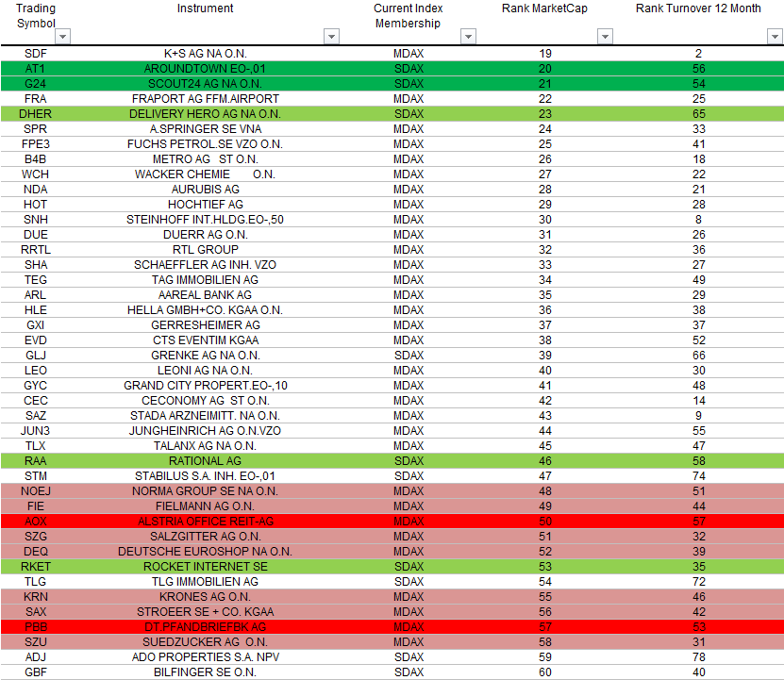
Task: Select FUCHS PETROL.SE VZO O.N. cell
Action: [205, 144]
